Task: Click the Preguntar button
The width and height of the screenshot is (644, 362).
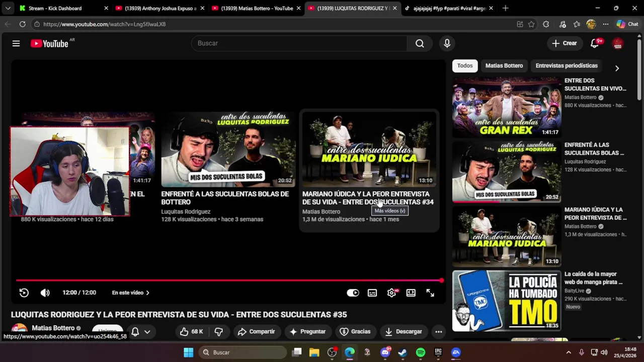Action: [x=307, y=332]
